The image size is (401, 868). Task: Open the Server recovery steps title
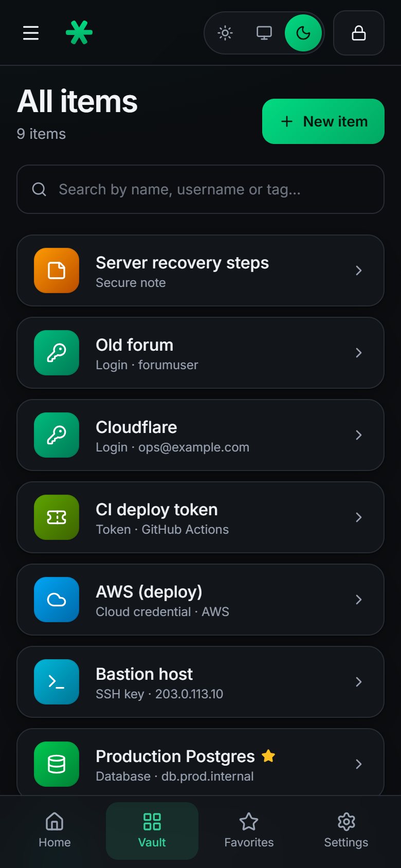click(183, 263)
